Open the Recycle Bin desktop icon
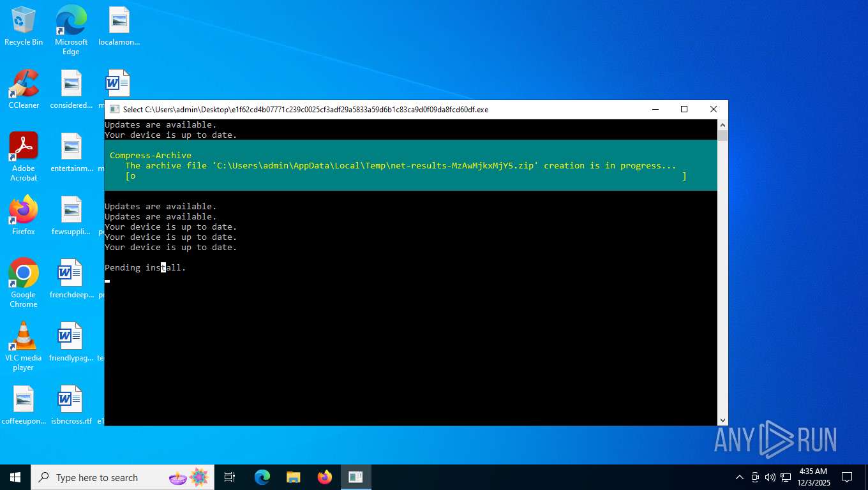 coord(24,27)
